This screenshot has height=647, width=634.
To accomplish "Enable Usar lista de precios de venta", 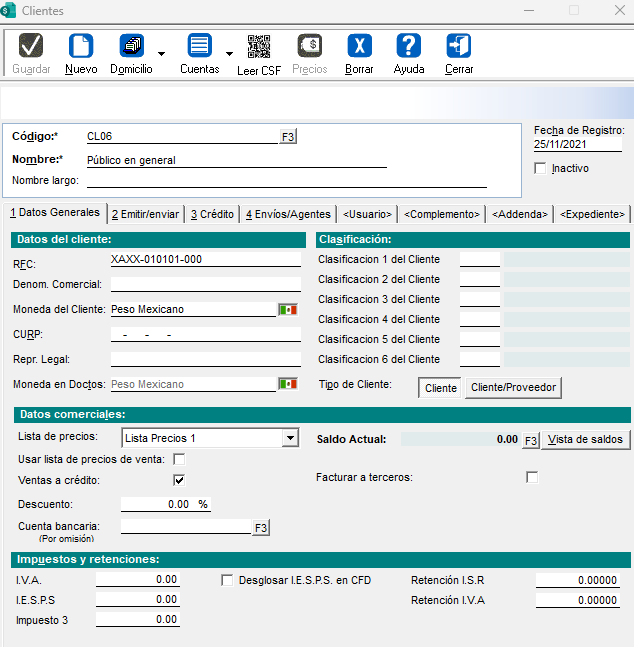I will point(179,459).
